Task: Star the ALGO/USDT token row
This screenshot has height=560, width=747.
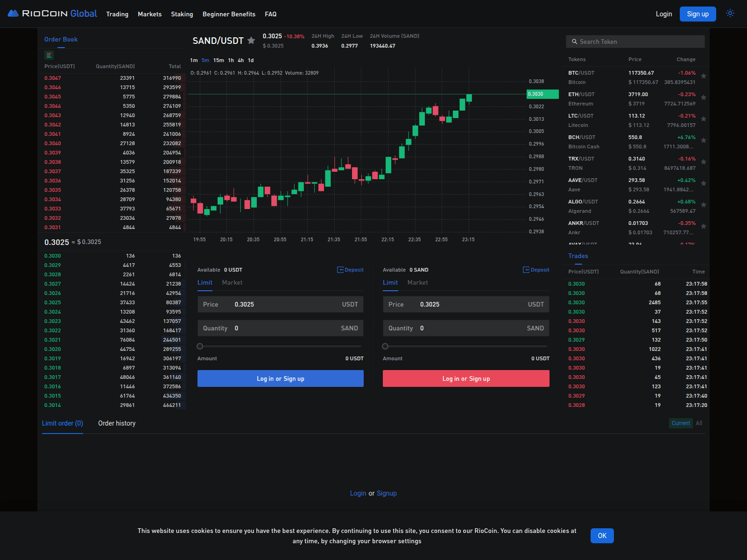Action: tap(704, 205)
